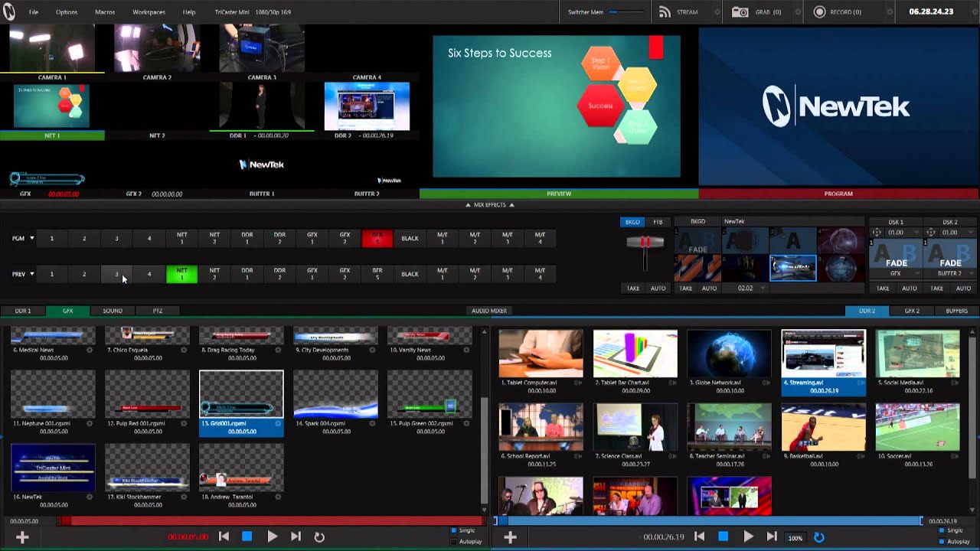This screenshot has height=551, width=980.
Task: Open the Options menu
Action: point(67,12)
